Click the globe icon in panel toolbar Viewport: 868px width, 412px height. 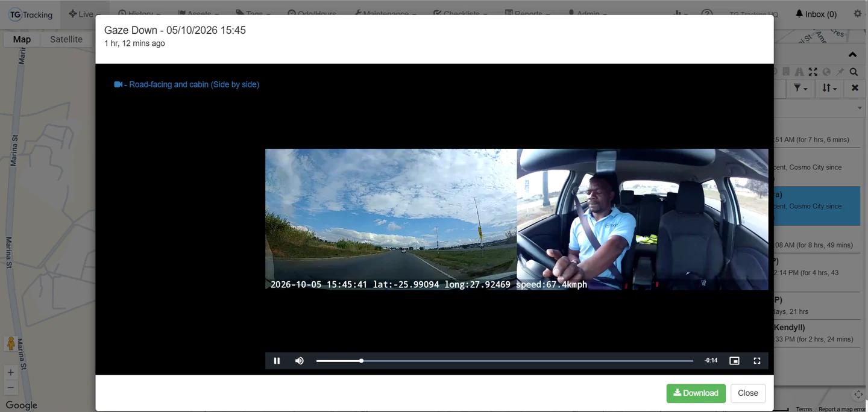[x=826, y=72]
